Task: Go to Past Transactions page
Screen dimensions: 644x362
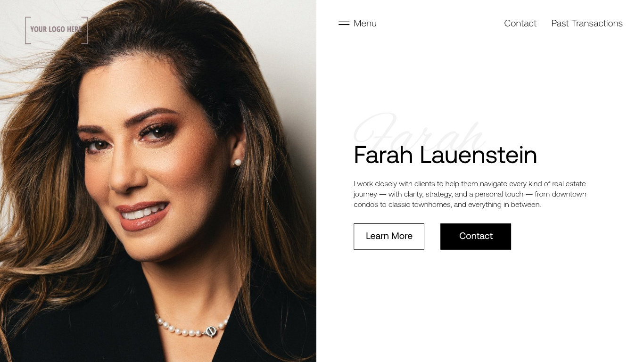Action: (x=587, y=23)
